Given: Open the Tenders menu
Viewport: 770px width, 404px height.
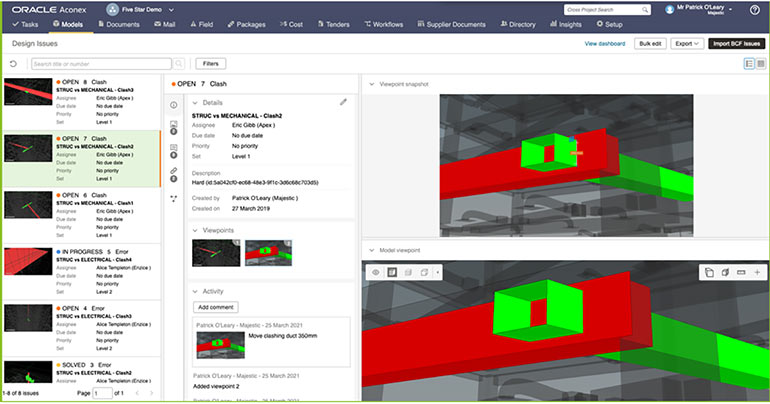Looking at the screenshot, I should (333, 24).
